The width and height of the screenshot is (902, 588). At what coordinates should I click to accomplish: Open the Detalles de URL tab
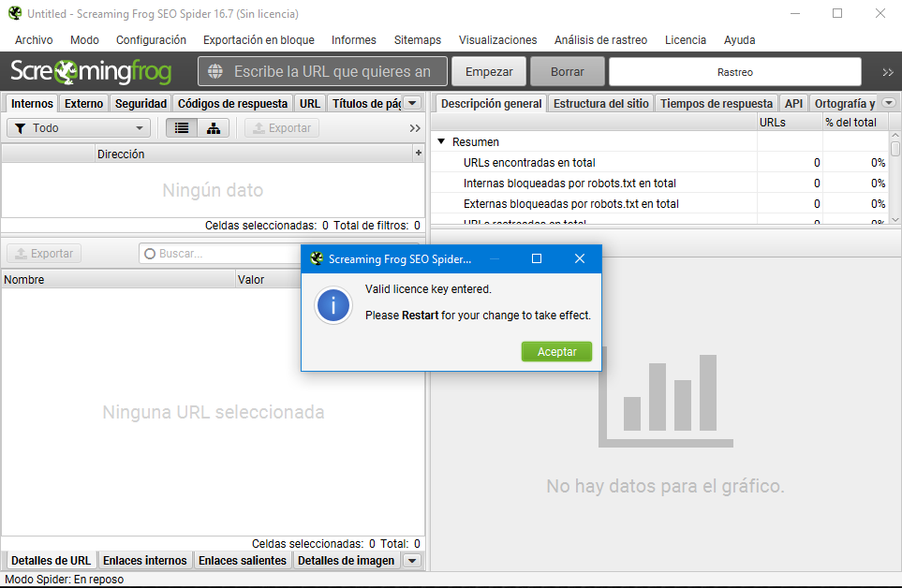pos(51,561)
